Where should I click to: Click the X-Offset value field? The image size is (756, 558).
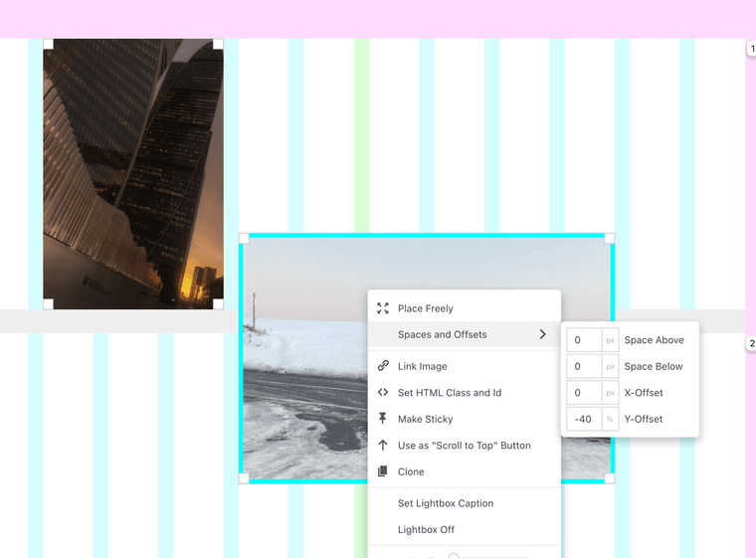tap(584, 393)
